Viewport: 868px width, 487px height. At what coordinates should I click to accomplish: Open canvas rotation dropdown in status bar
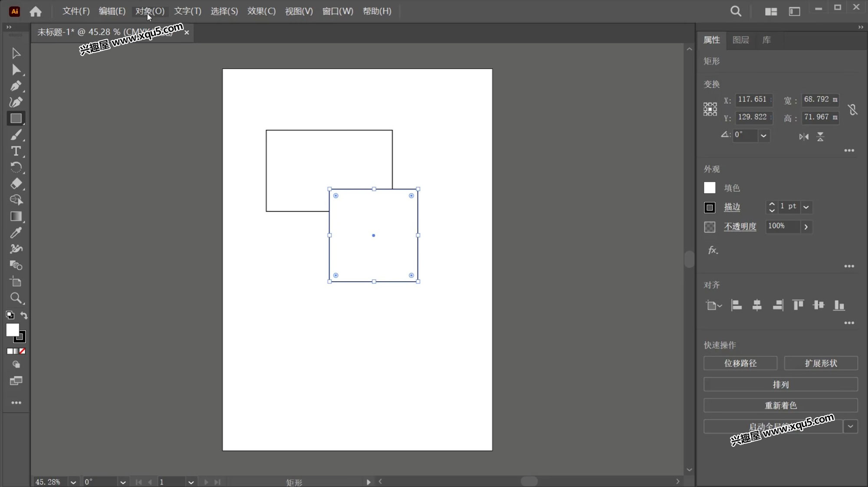click(123, 482)
